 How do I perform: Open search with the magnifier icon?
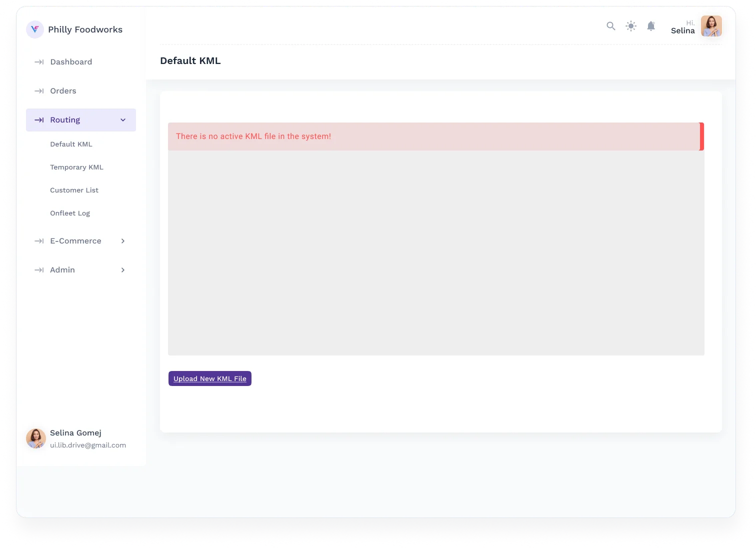point(610,26)
